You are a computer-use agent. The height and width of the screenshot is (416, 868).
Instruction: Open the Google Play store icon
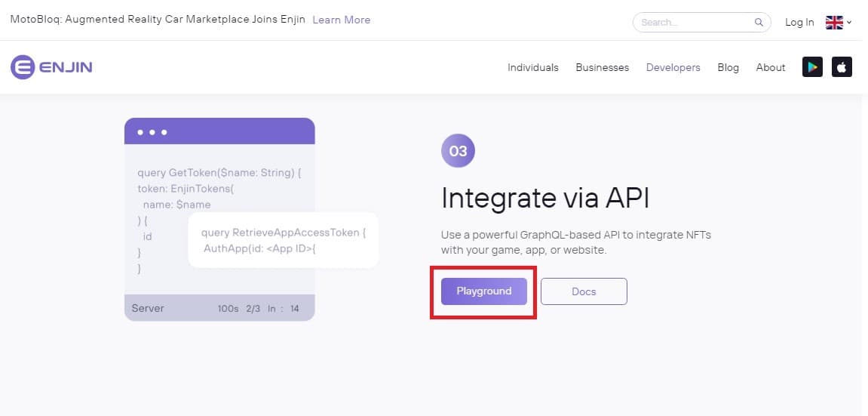point(812,67)
